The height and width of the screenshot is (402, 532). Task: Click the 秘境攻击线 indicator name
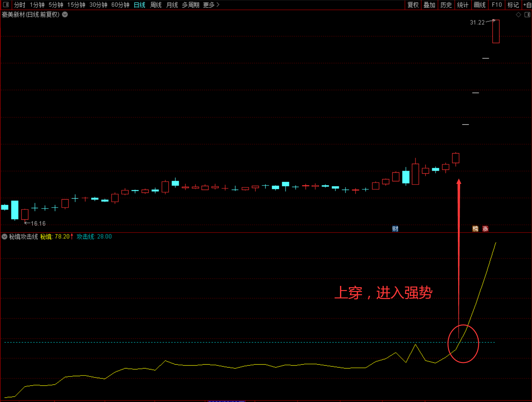[x=23, y=237]
